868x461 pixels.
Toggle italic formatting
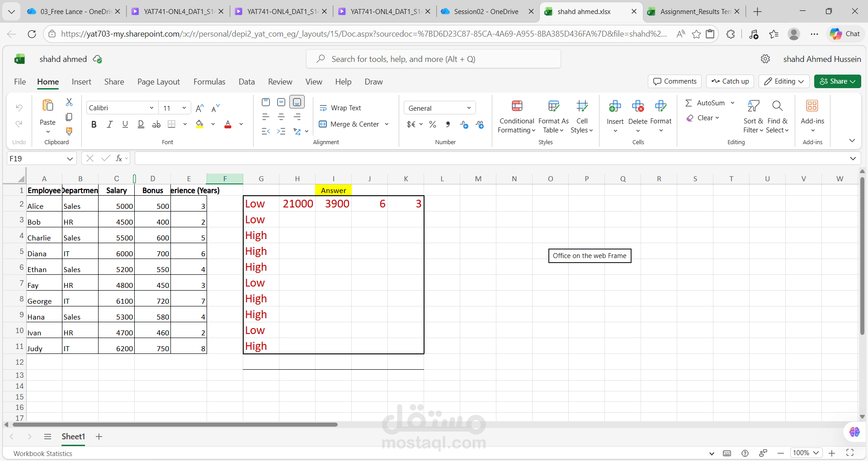click(x=109, y=124)
